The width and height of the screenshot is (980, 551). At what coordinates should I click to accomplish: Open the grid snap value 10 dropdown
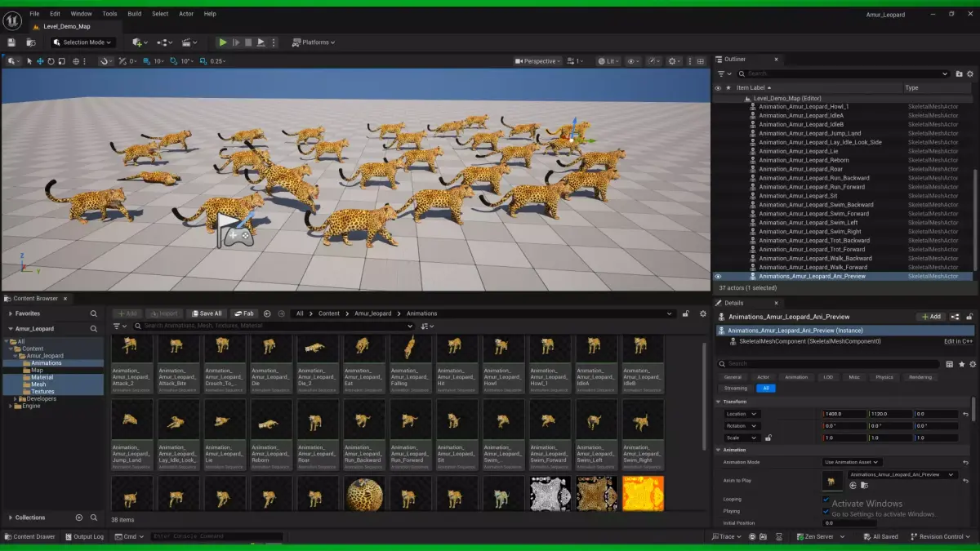tap(160, 61)
